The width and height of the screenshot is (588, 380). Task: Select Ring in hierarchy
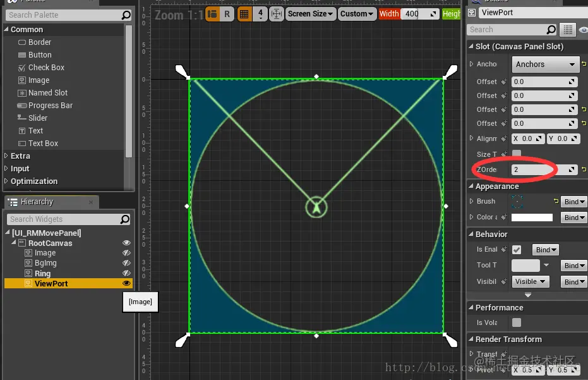pyautogui.click(x=42, y=273)
